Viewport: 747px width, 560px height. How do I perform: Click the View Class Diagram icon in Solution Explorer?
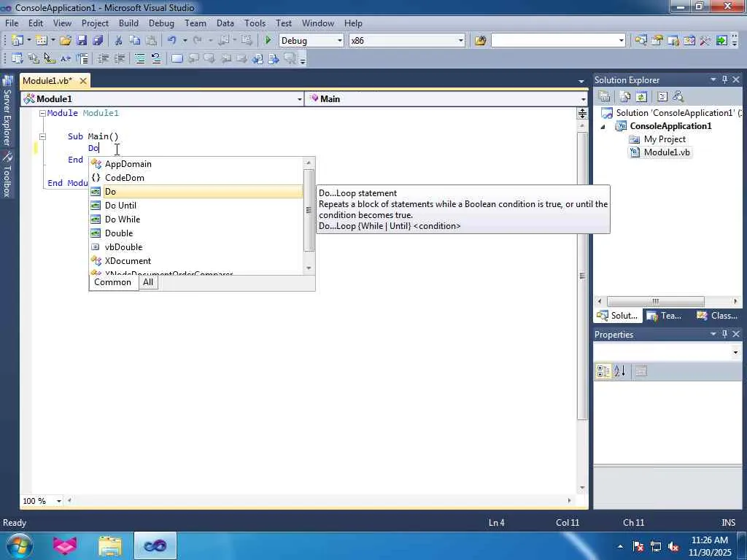tap(678, 97)
